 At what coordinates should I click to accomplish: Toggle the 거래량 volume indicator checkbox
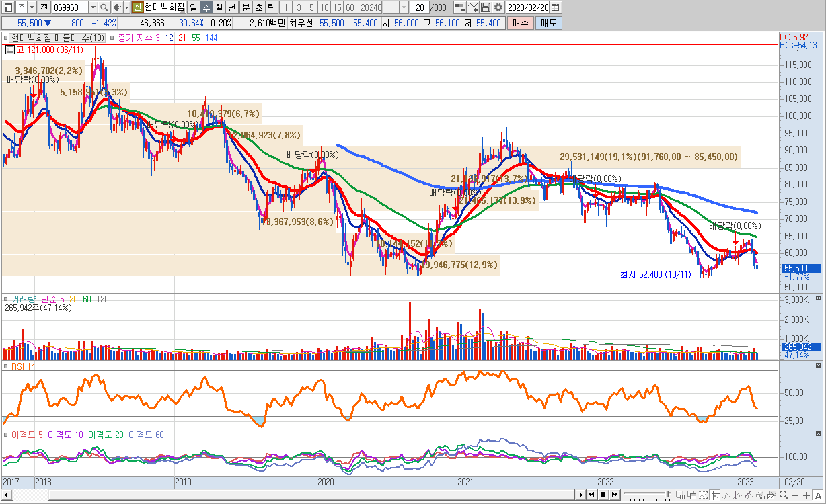point(6,299)
